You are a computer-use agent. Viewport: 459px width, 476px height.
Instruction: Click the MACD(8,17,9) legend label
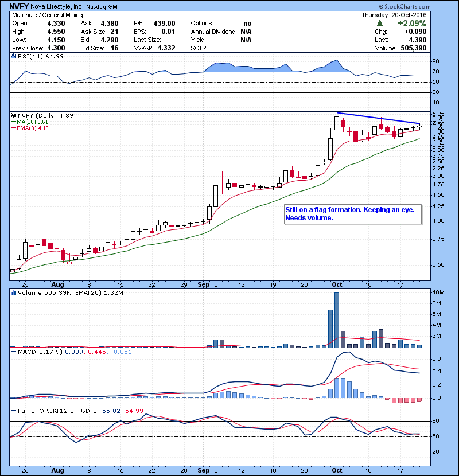pyautogui.click(x=40, y=352)
